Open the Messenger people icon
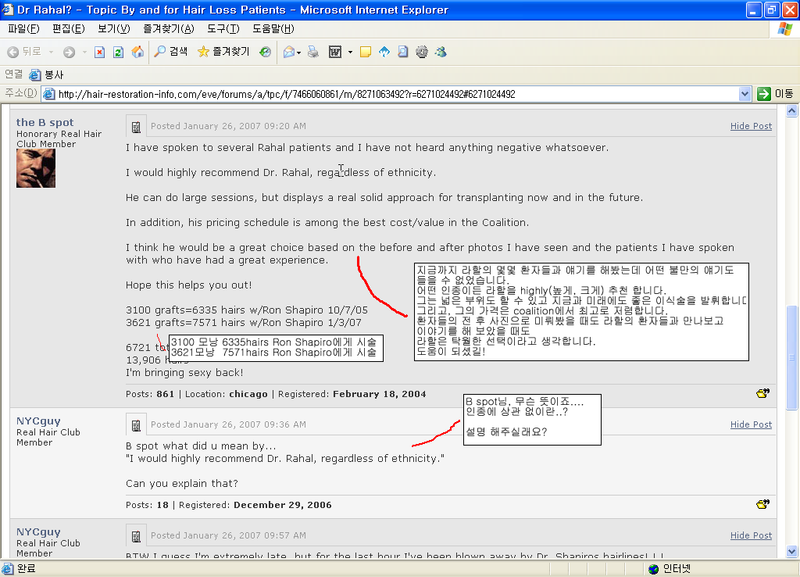This screenshot has width=800, height=577. [x=441, y=52]
